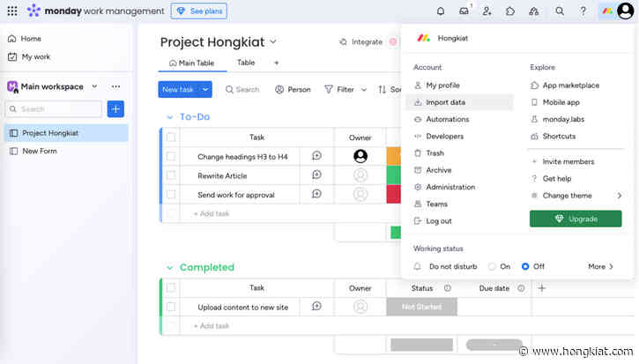Open the workspace three-dot options menu
The height and width of the screenshot is (364, 639).
coord(115,86)
